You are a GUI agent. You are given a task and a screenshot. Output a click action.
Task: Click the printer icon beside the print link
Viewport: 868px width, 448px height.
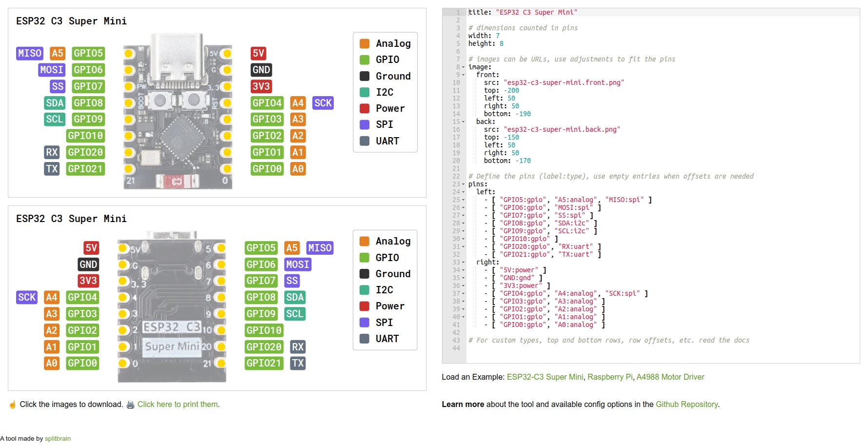(130, 405)
